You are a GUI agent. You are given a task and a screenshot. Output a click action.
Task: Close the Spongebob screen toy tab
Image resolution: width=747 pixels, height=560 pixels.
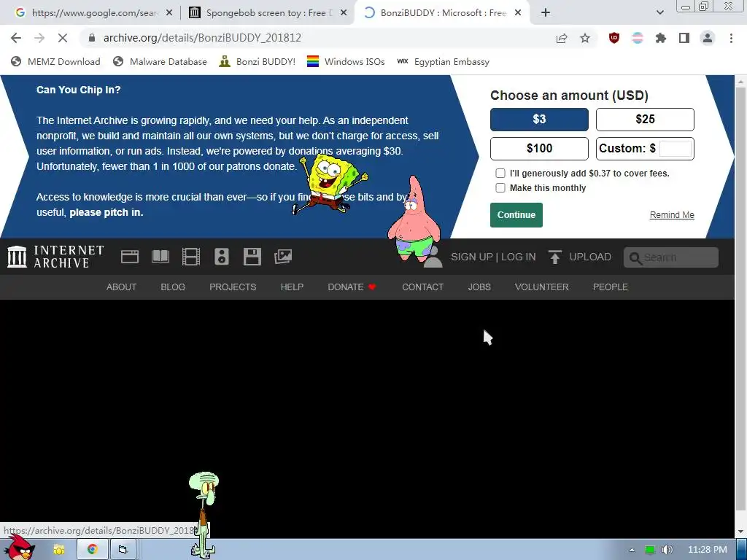point(344,13)
